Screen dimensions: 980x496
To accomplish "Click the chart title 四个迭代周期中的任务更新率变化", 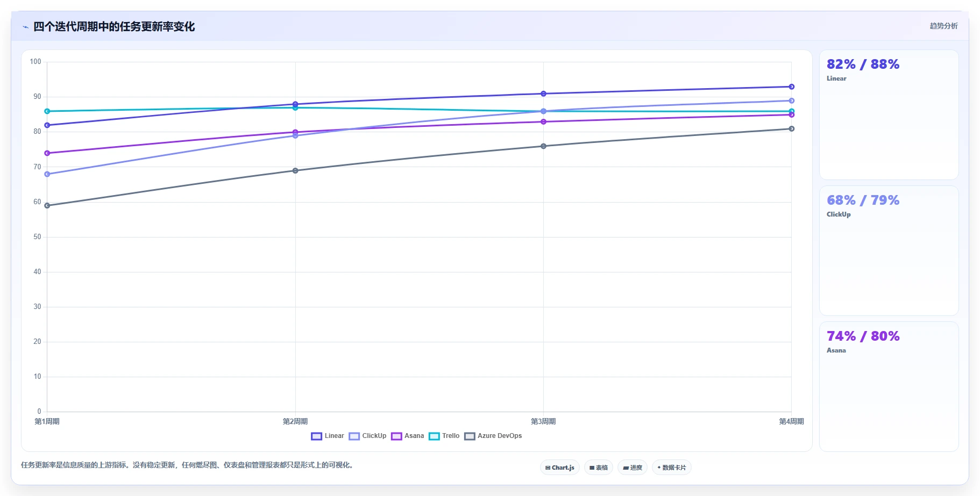I will (114, 27).
